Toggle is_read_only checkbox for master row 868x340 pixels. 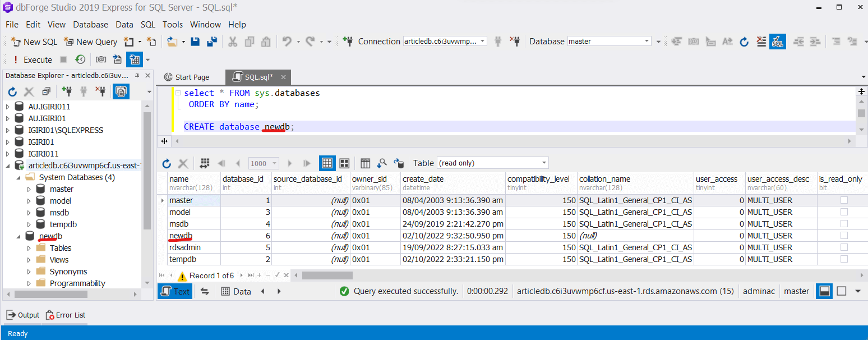(844, 200)
